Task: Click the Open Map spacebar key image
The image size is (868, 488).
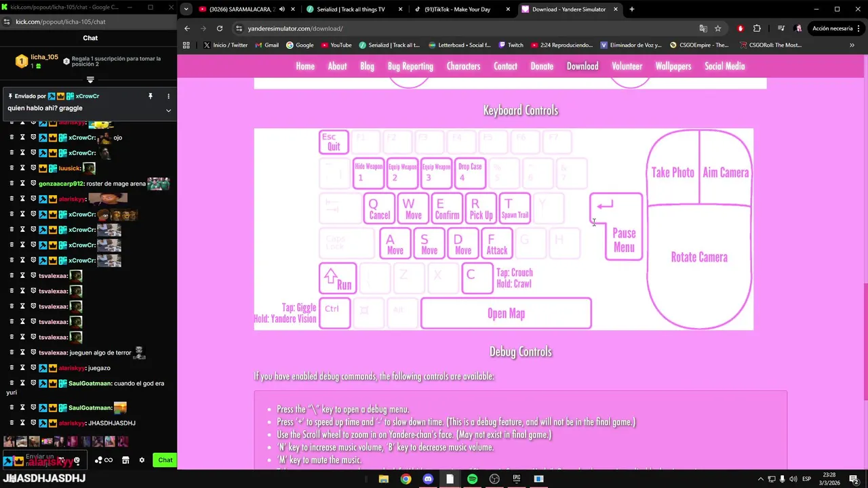Action: pyautogui.click(x=506, y=313)
